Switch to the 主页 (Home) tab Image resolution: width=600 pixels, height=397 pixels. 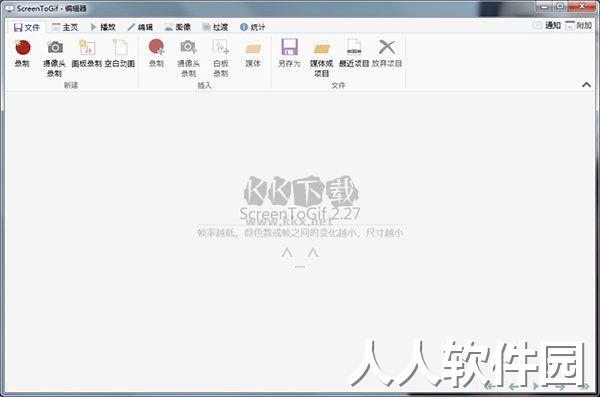[x=65, y=27]
